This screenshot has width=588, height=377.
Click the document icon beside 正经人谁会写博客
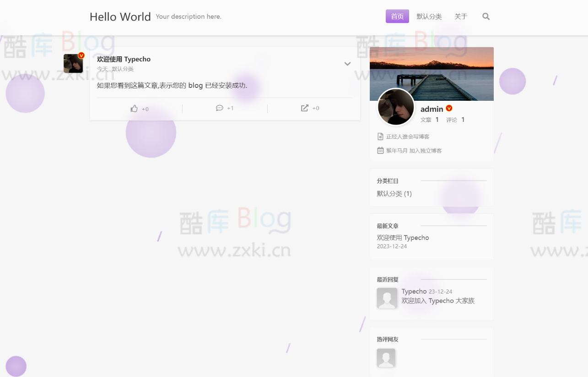pyautogui.click(x=380, y=136)
